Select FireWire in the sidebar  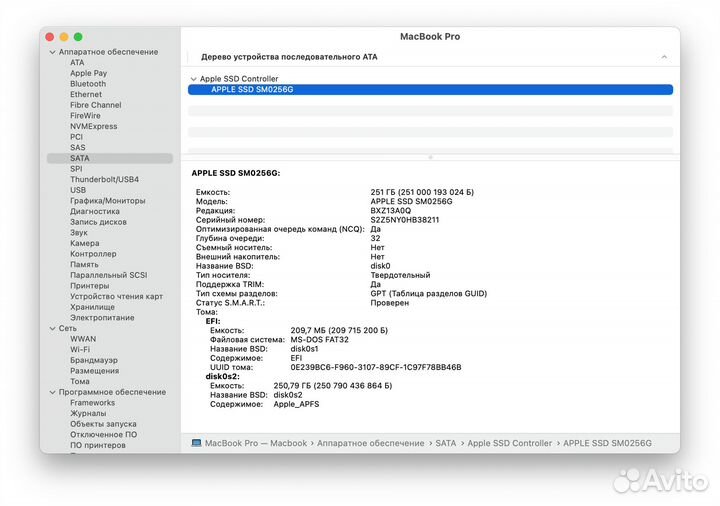[x=85, y=116]
